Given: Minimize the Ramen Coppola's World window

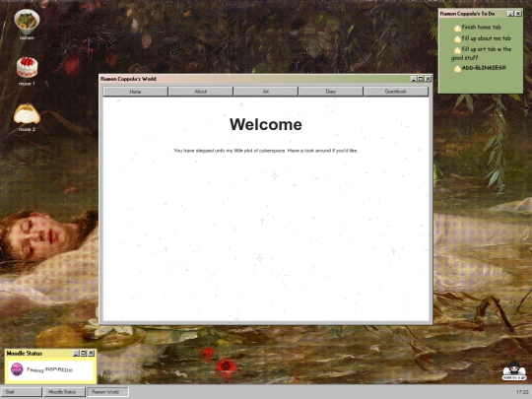Looking at the screenshot, I should click(x=414, y=79).
